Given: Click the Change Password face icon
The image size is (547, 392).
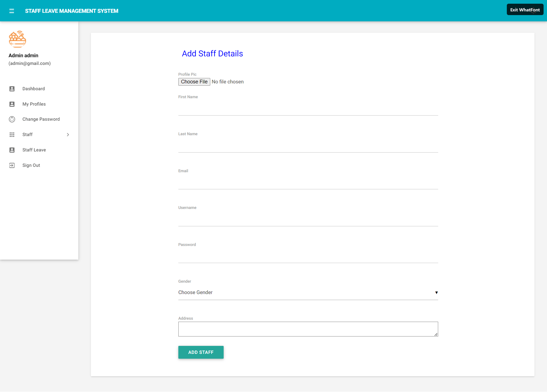Looking at the screenshot, I should click(x=12, y=119).
